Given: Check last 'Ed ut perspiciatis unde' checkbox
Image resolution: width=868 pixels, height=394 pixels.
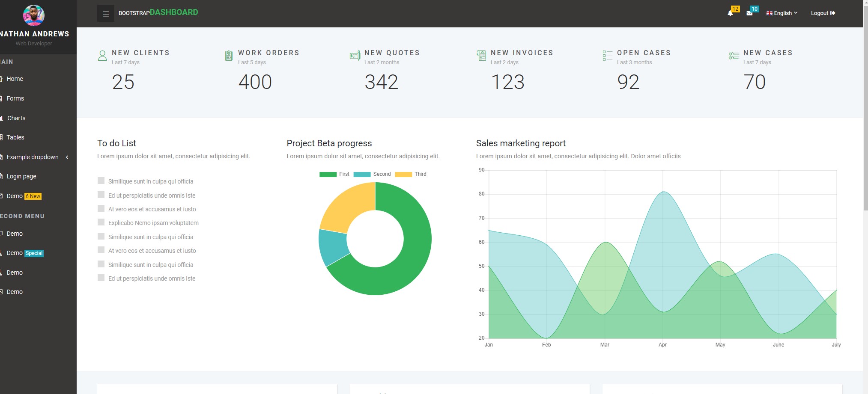Looking at the screenshot, I should tap(101, 278).
